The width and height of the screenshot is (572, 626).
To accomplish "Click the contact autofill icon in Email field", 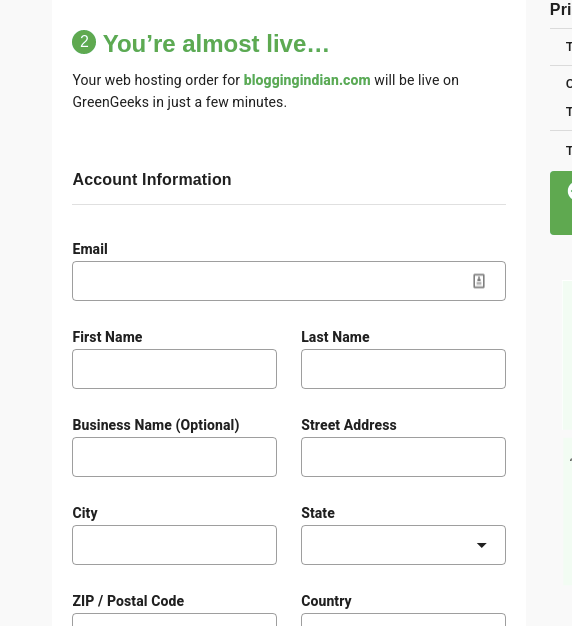I will pos(479,281).
